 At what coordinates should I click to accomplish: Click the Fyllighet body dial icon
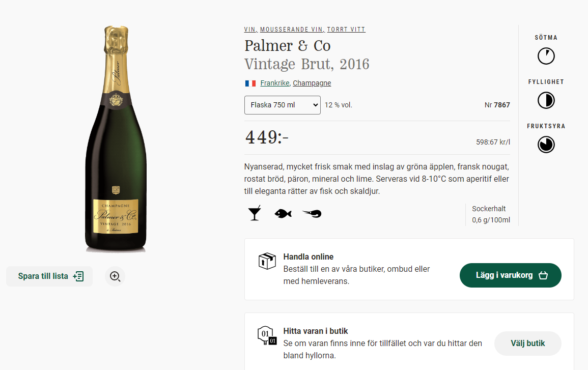[546, 100]
